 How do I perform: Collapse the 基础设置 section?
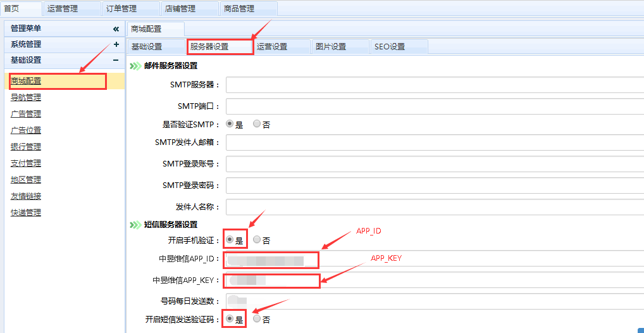point(116,60)
